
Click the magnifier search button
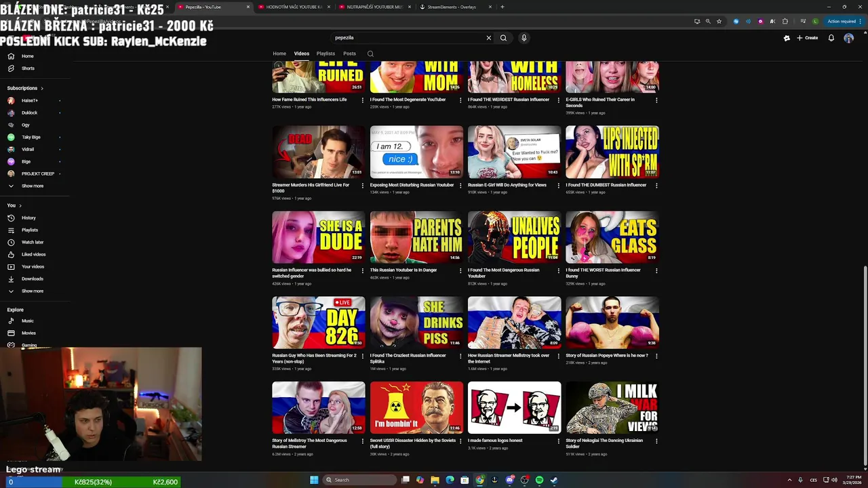(503, 38)
